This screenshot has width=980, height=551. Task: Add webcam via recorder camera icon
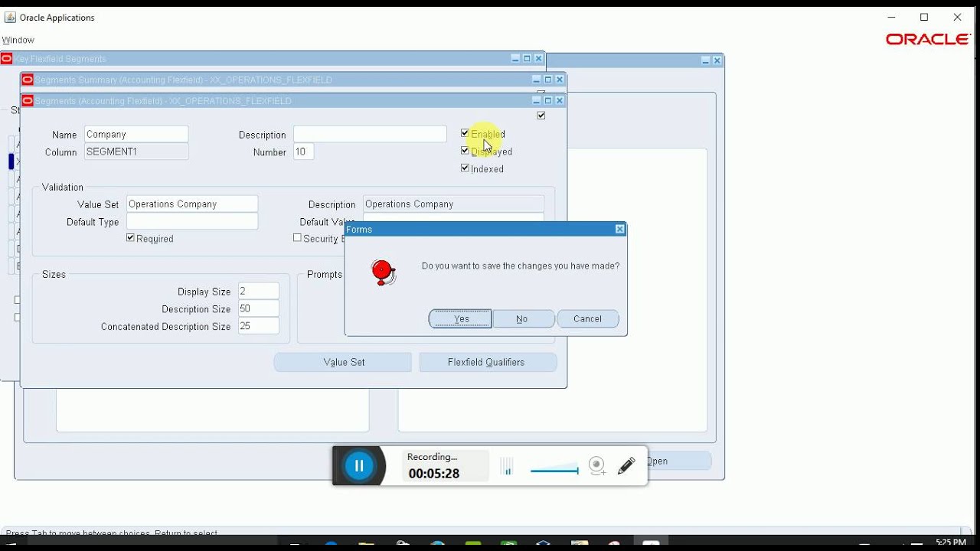click(x=597, y=465)
